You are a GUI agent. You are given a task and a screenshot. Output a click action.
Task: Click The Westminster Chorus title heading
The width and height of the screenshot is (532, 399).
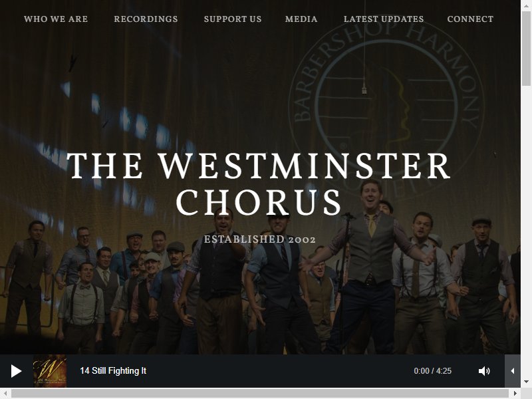[x=259, y=184]
